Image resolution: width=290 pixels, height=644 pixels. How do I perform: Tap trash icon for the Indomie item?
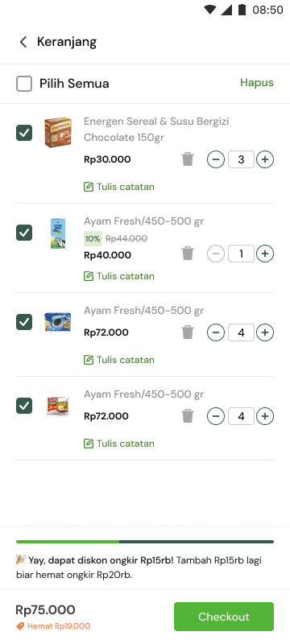tap(188, 415)
